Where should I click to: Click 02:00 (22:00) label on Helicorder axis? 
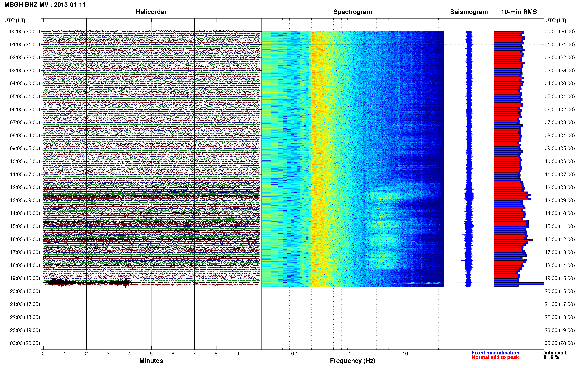25,57
